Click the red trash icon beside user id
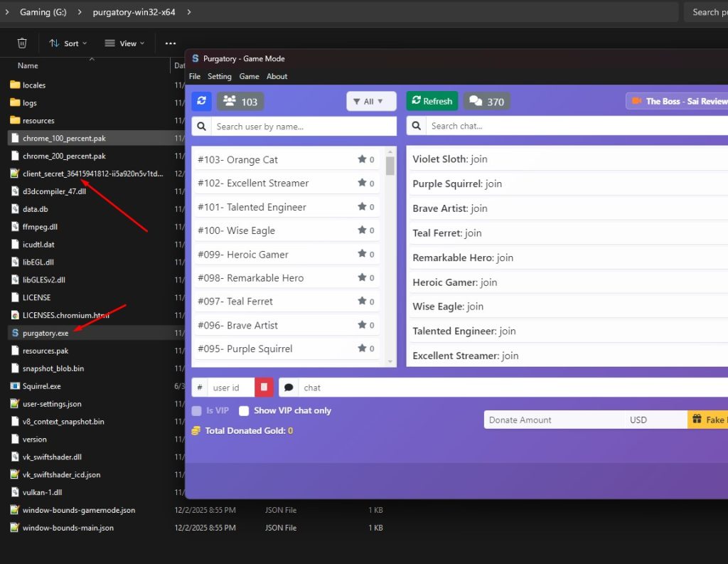 [x=264, y=388]
